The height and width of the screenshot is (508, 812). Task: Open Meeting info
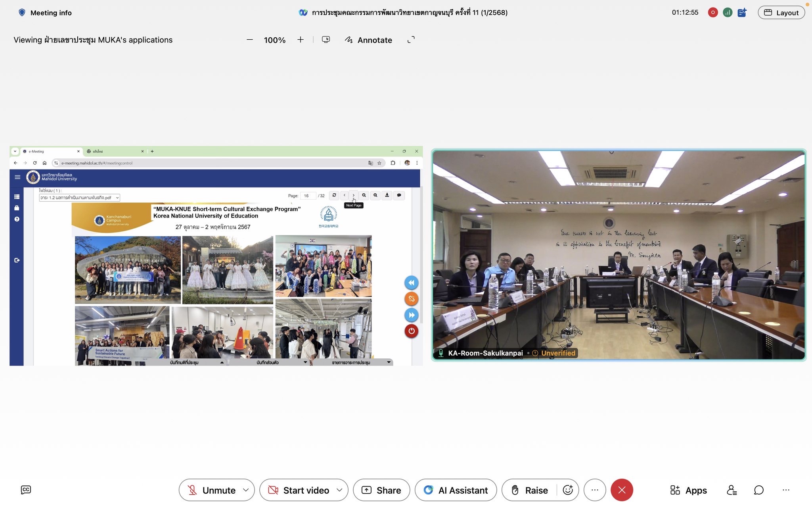(45, 13)
